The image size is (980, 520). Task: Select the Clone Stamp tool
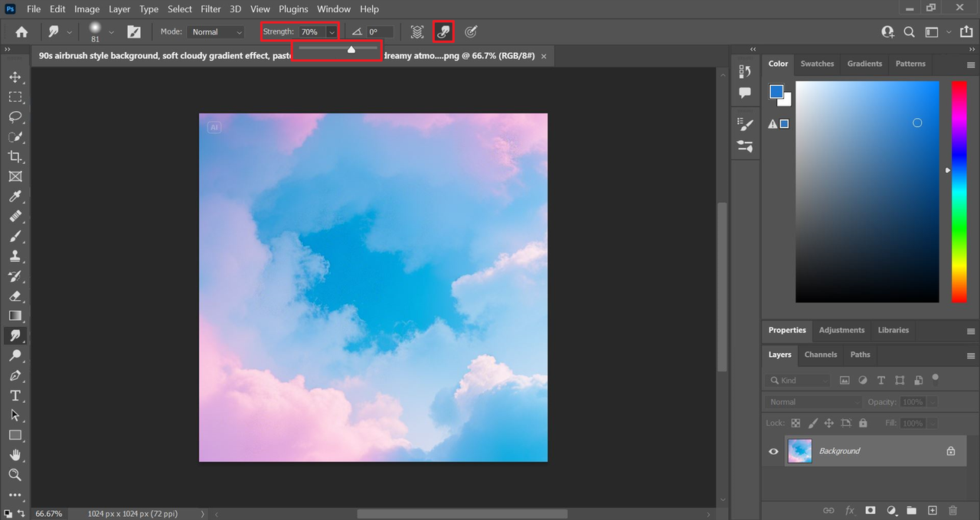15,257
